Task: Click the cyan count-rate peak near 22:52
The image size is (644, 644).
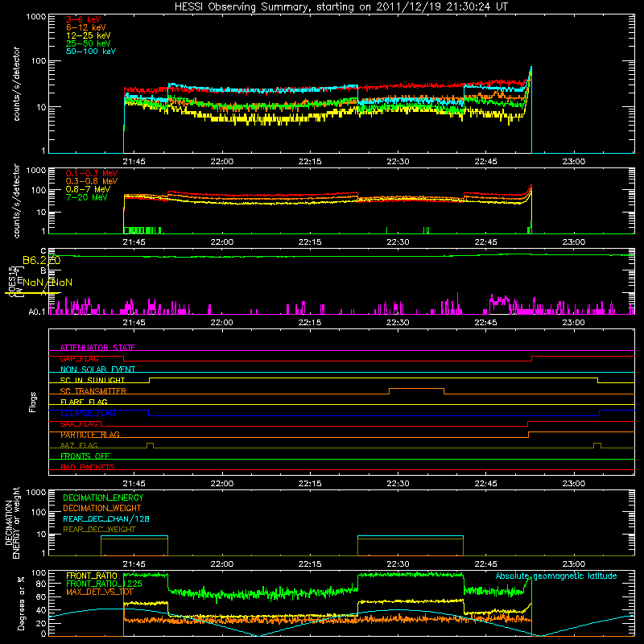Action: pyautogui.click(x=531, y=68)
